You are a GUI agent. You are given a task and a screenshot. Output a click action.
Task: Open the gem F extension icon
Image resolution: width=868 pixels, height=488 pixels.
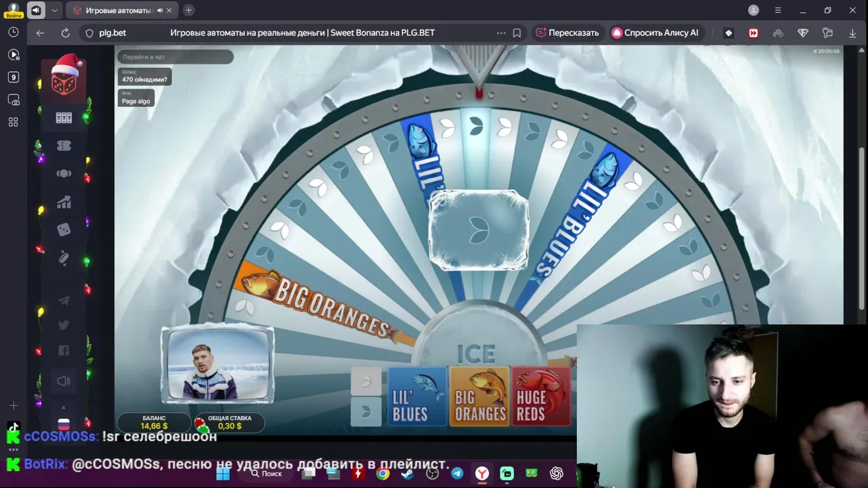pyautogui.click(x=803, y=33)
